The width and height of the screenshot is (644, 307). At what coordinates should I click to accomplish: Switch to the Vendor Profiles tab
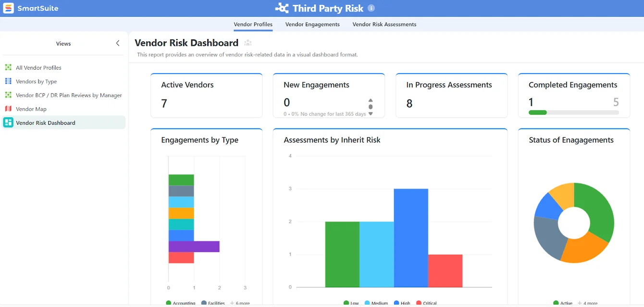coord(253,25)
